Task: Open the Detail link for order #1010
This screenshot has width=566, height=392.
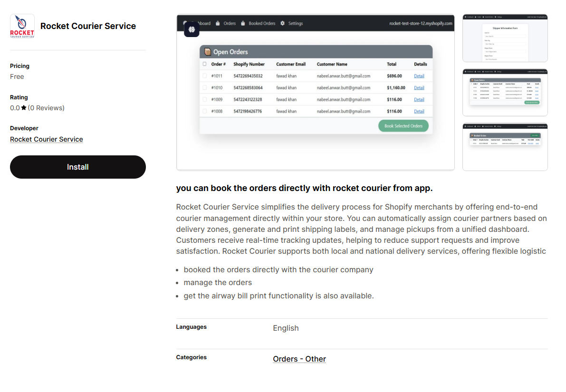Action: tap(419, 88)
